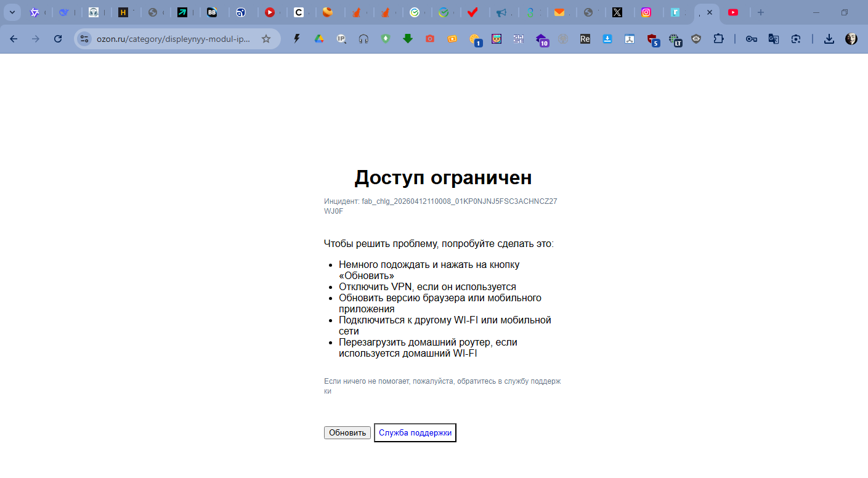This screenshot has height=478, width=868.
Task: Click the green download arrow extension
Action: click(x=407, y=39)
